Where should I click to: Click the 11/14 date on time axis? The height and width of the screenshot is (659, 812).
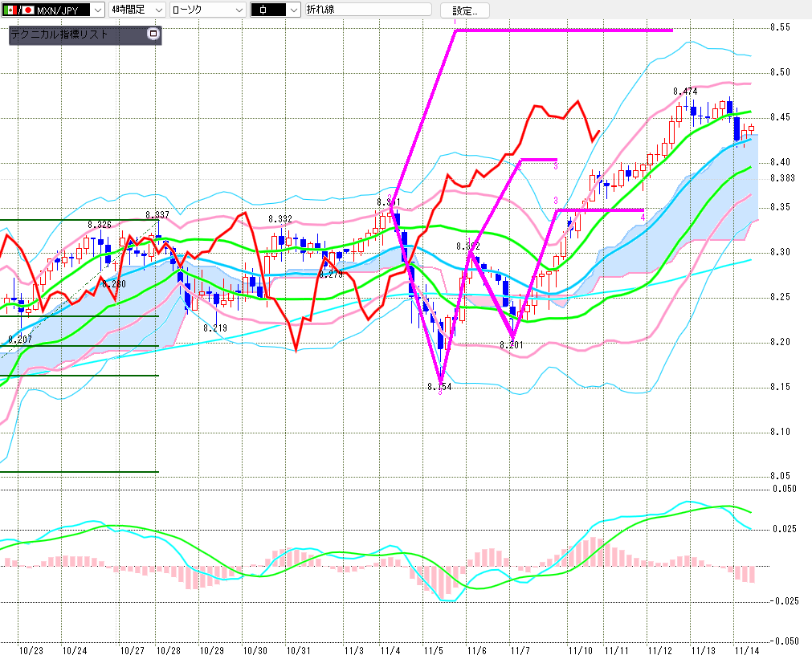click(748, 650)
